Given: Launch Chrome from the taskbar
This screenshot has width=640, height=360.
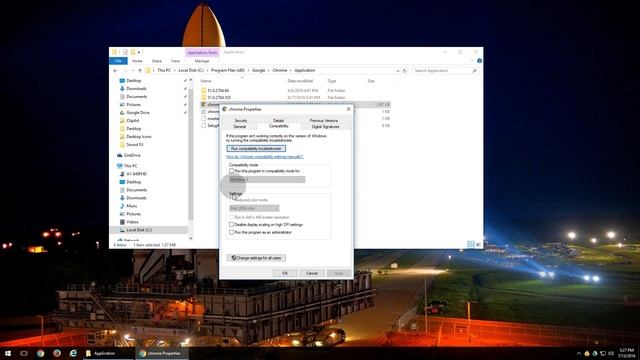Looking at the screenshot, I should pyautogui.click(x=40, y=353).
